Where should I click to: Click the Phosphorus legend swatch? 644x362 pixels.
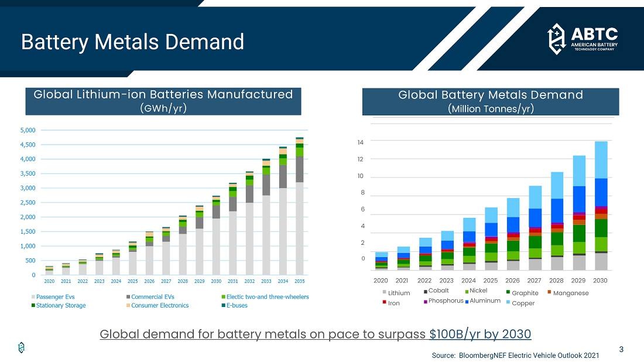pos(426,301)
